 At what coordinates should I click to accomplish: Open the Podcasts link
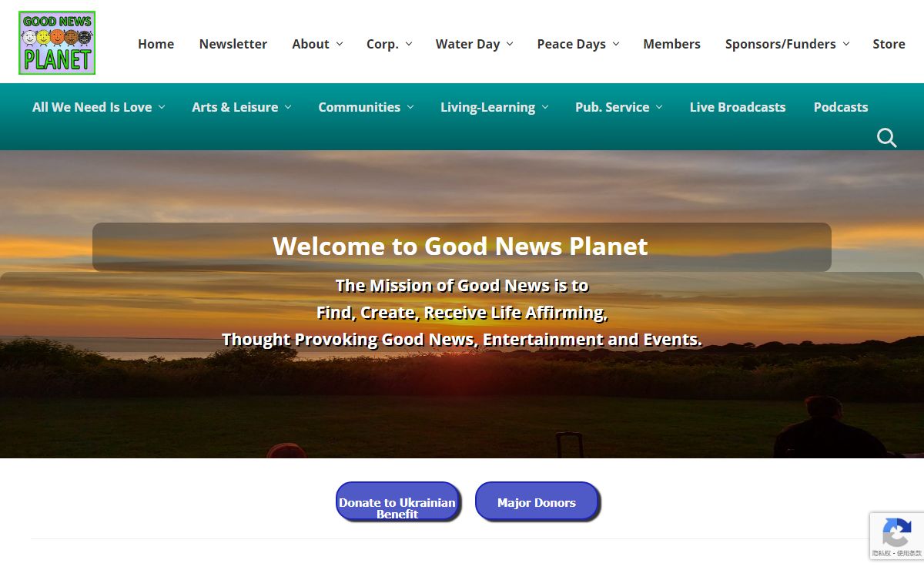[x=840, y=107]
